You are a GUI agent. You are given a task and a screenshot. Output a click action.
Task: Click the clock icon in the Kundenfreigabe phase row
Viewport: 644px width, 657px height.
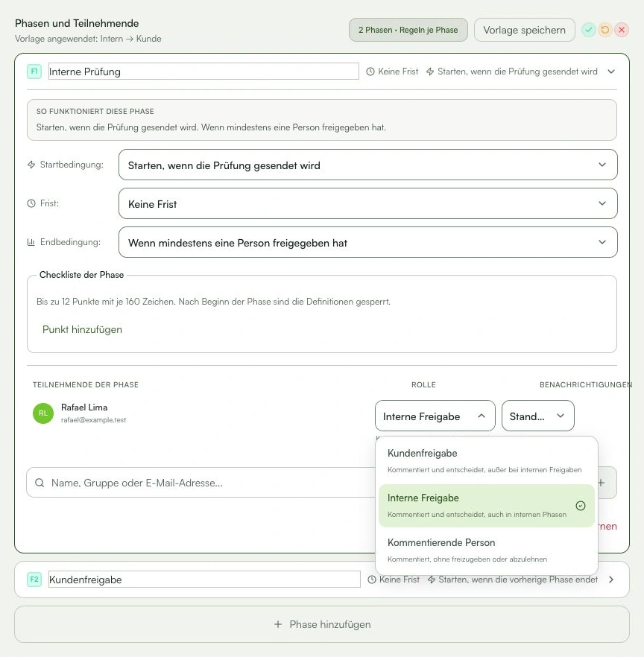coord(372,580)
